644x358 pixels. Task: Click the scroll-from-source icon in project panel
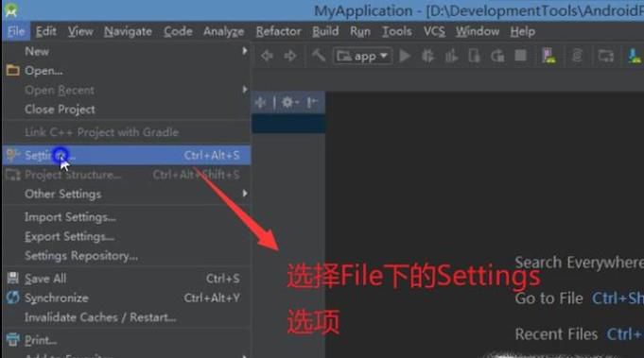click(x=260, y=102)
